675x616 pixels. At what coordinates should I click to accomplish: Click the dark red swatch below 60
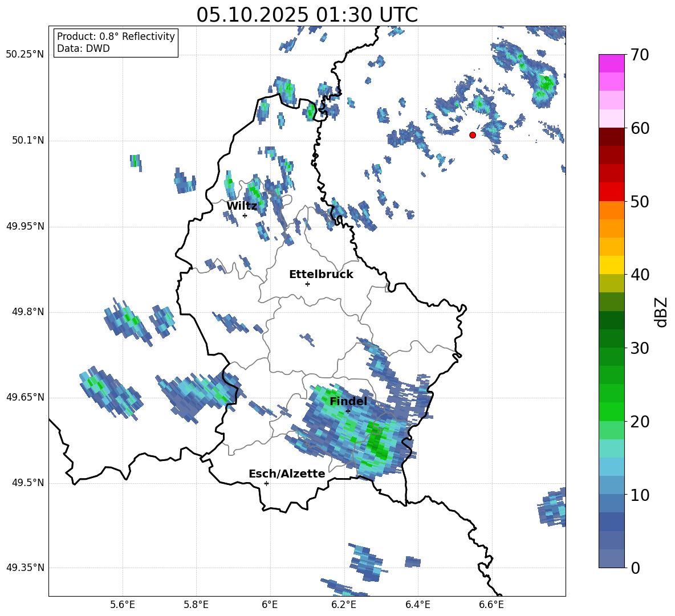pos(611,137)
